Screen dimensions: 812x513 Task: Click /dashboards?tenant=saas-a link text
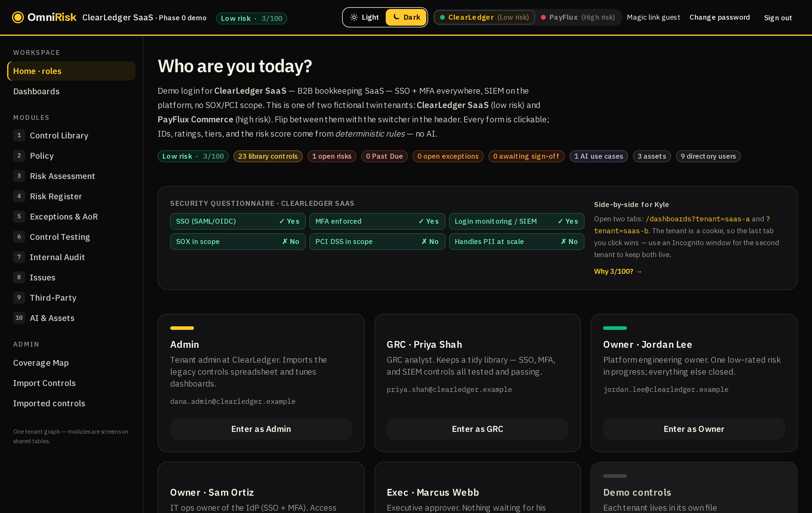click(x=697, y=219)
